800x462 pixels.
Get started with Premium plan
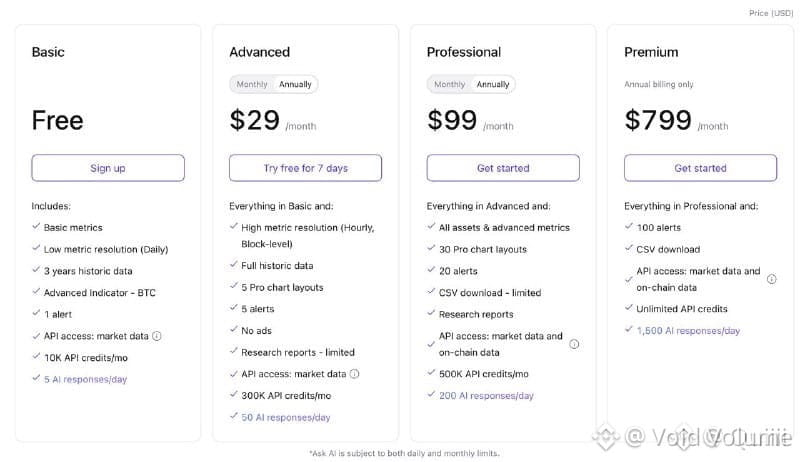[701, 168]
